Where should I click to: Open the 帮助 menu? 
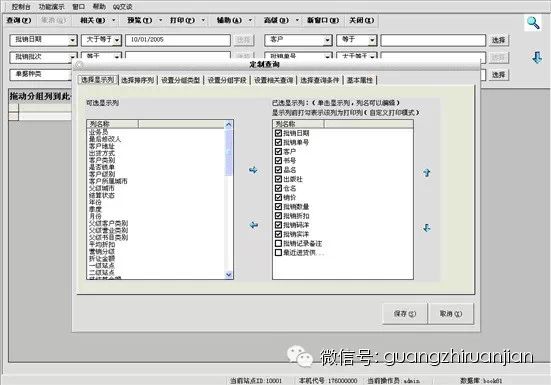point(99,7)
